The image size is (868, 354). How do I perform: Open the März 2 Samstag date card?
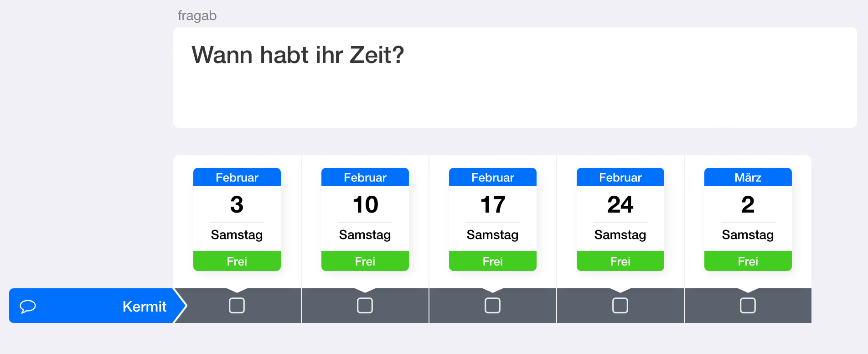coord(748,214)
